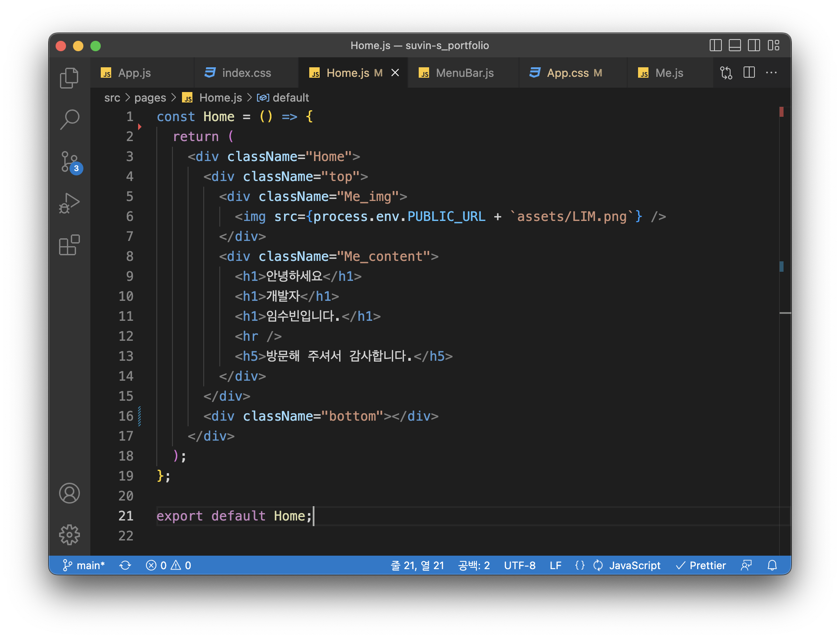Open the Explorer view in activity bar
Screen dimensions: 840x639
[69, 78]
